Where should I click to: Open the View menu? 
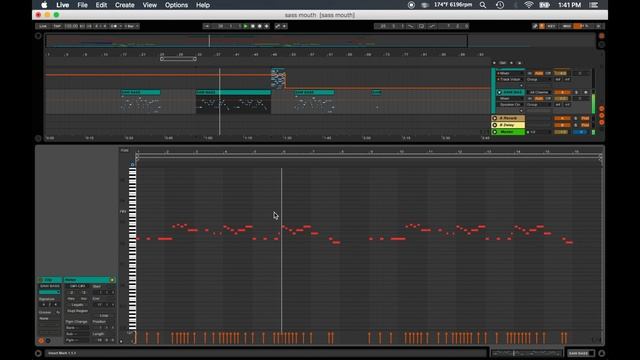(149, 5)
